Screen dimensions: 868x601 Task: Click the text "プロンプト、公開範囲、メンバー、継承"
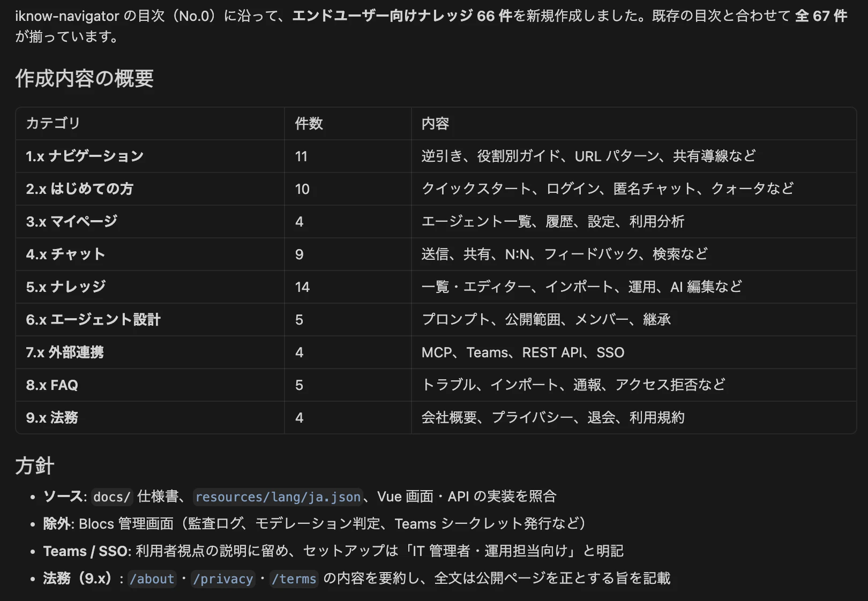546,320
